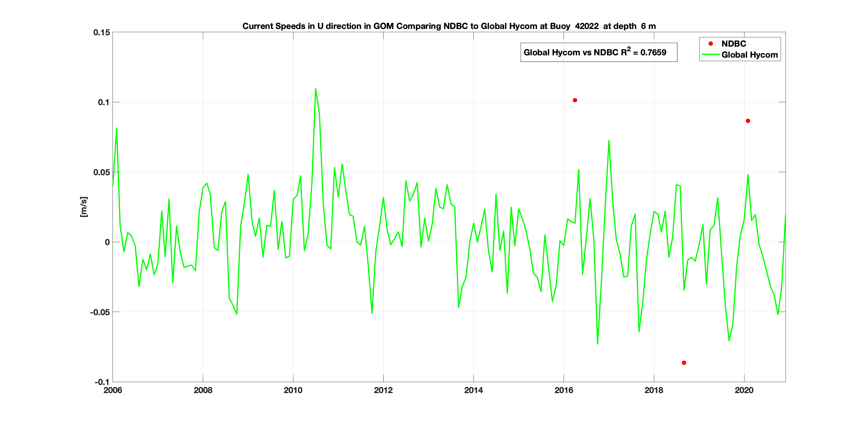Screen dimensions: 868x429
Task: Click the 2010 x-axis tick label
Action: [293, 390]
